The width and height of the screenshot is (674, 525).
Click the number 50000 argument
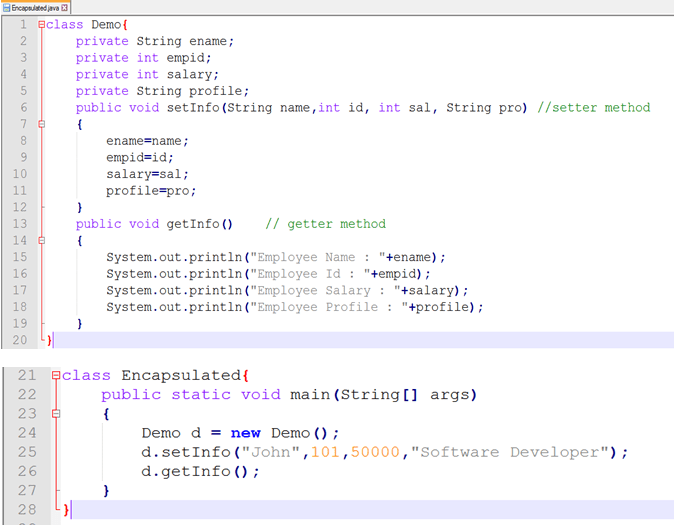click(375, 452)
